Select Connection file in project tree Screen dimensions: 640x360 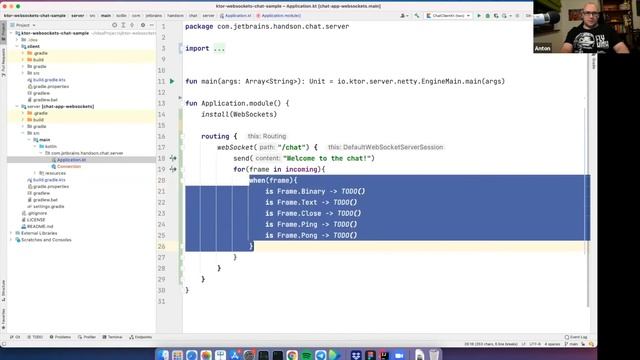coord(66,167)
